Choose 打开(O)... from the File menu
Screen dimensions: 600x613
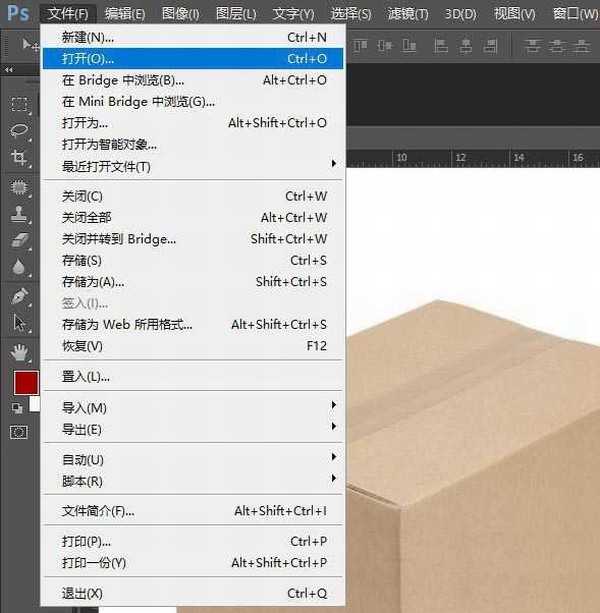pos(88,59)
